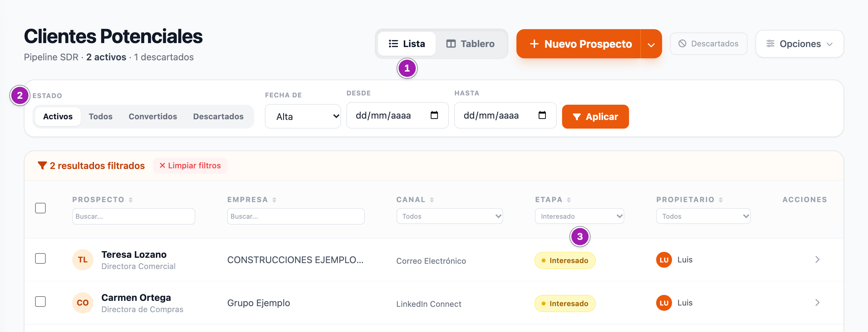Click the Desde date field

tap(397, 115)
